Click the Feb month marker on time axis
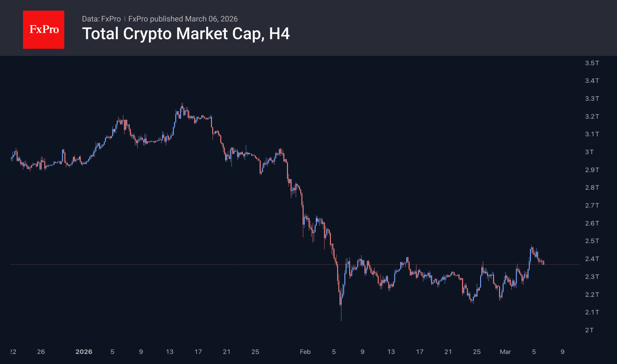This screenshot has height=364, width=617. tap(305, 352)
